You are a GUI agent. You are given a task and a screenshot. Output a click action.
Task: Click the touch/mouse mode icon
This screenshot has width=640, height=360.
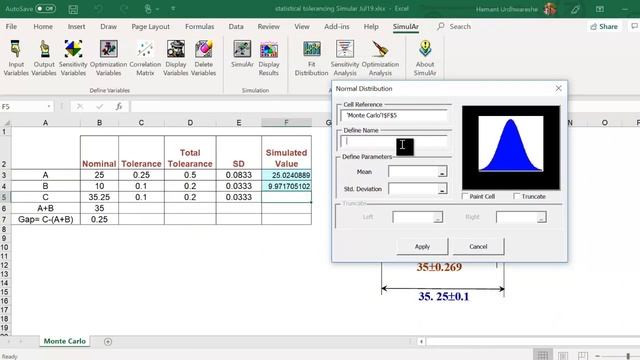(x=149, y=9)
